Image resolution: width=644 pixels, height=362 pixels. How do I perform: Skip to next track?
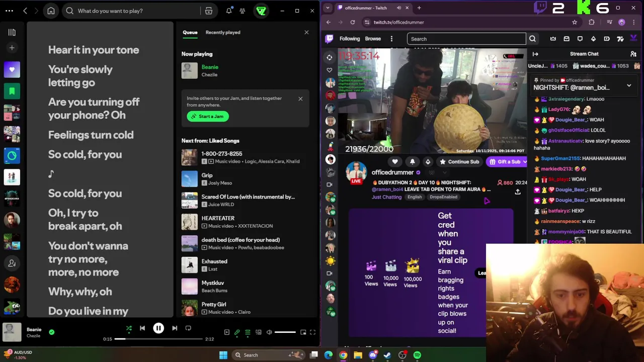(x=175, y=328)
